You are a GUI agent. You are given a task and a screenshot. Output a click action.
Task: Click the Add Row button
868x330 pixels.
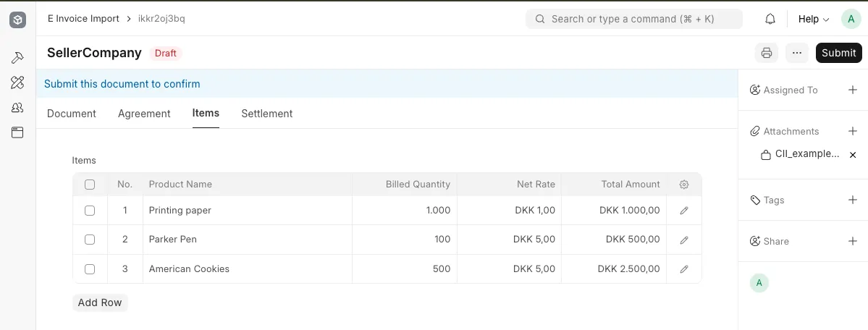coord(100,303)
